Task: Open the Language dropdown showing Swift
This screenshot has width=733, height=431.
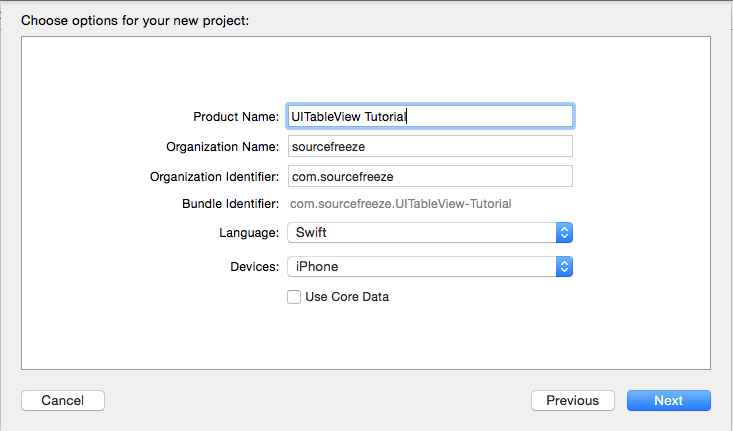Action: click(x=430, y=232)
